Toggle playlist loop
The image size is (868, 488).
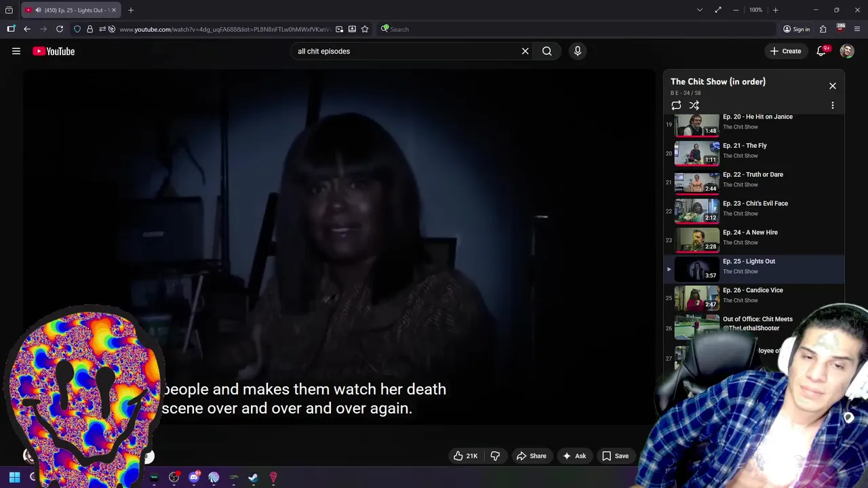click(676, 105)
